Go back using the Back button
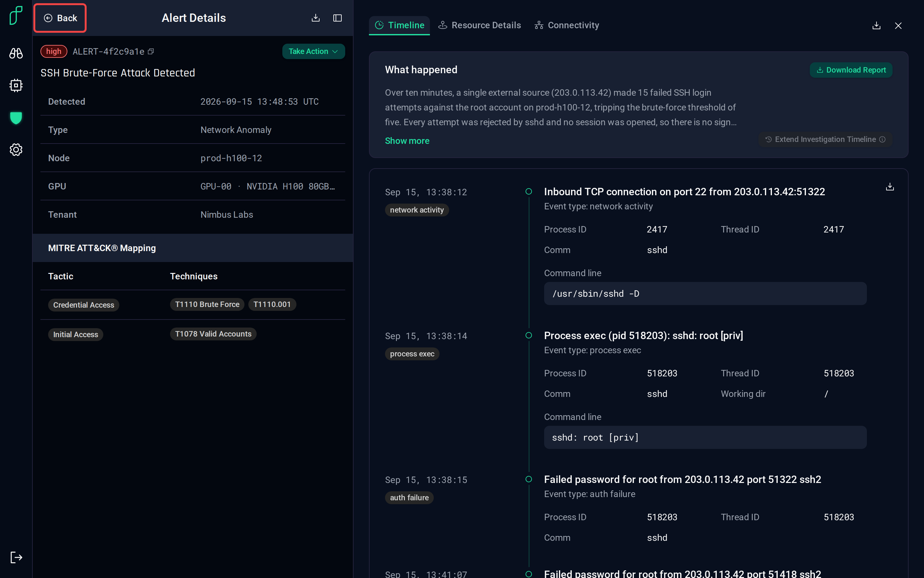 [x=60, y=18]
